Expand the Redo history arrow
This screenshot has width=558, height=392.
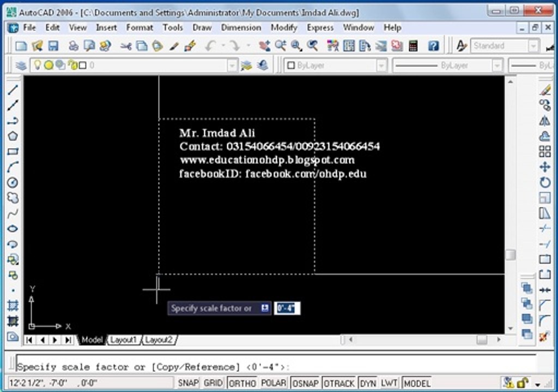(x=248, y=46)
